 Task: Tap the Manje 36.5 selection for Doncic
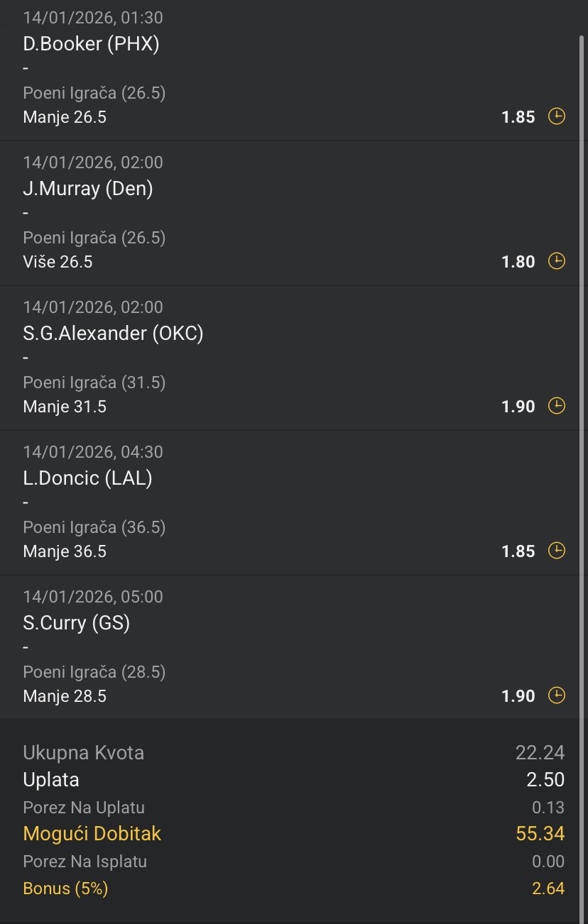[x=65, y=551]
